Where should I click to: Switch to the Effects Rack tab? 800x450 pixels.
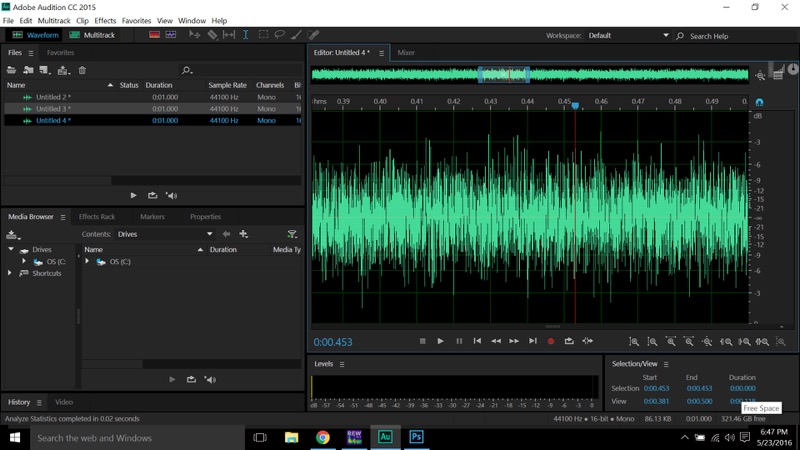(97, 216)
